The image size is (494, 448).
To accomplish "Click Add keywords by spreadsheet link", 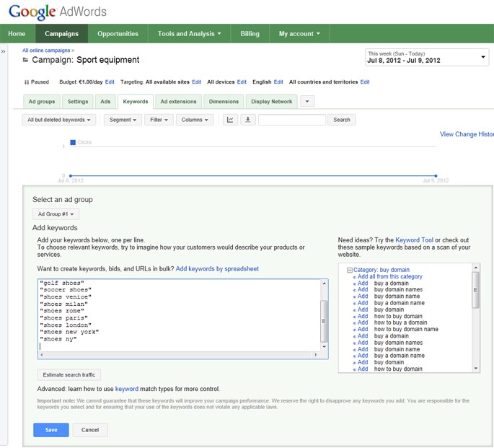I will tap(217, 269).
